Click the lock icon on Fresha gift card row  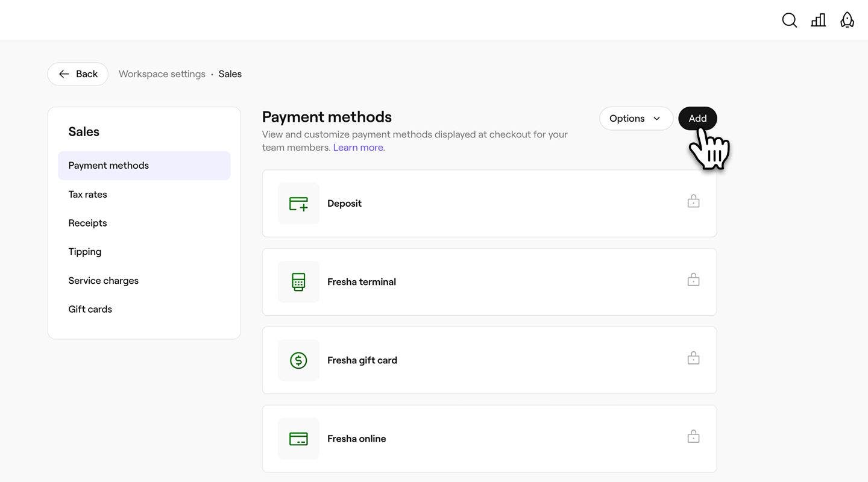pos(694,358)
